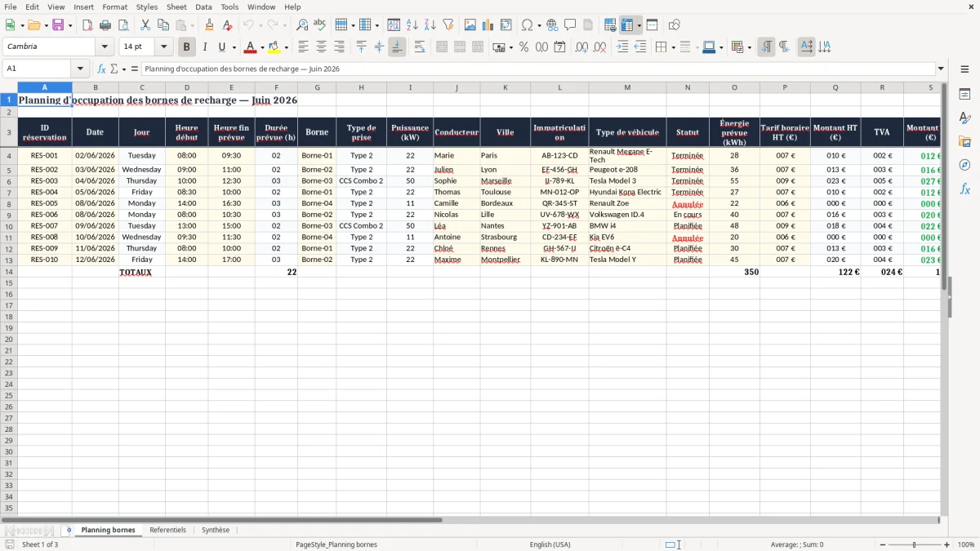The width and height of the screenshot is (980, 551).
Task: Click Define Print Area icon
Action: tap(610, 25)
